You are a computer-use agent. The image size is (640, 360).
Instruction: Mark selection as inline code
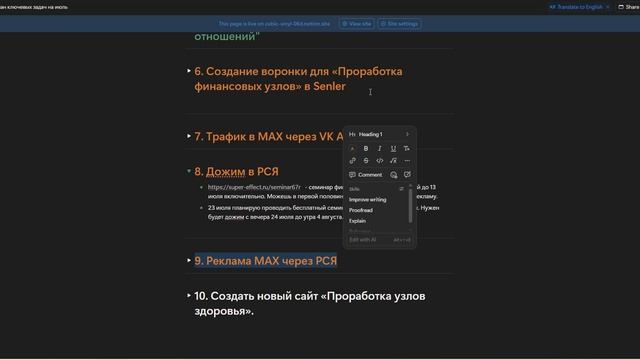tap(380, 161)
